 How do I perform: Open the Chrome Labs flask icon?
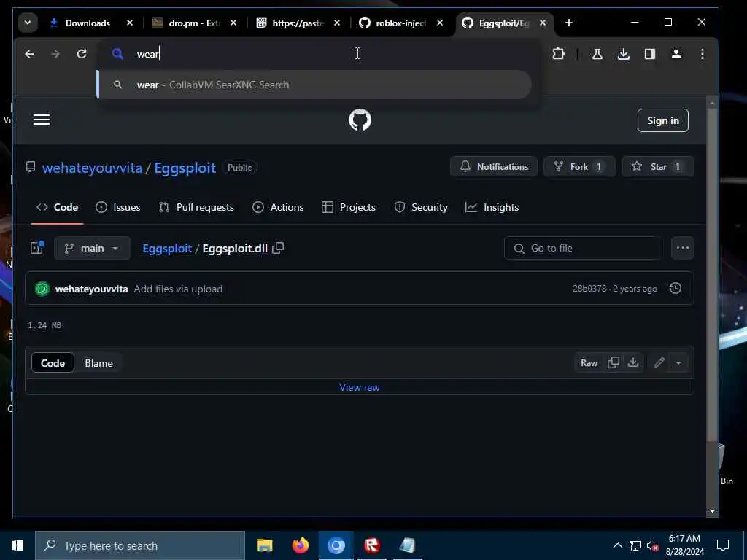(x=597, y=54)
